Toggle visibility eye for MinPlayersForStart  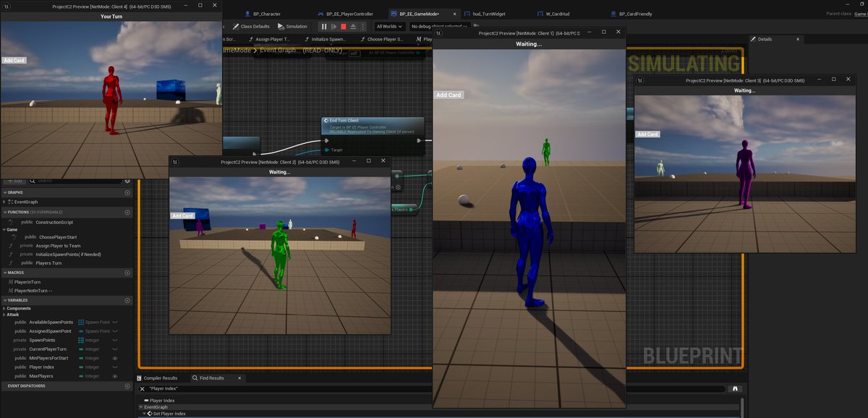pyautogui.click(x=115, y=358)
